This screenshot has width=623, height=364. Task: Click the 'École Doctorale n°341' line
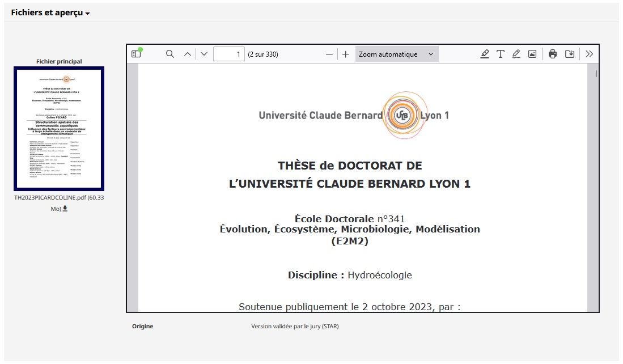point(350,218)
